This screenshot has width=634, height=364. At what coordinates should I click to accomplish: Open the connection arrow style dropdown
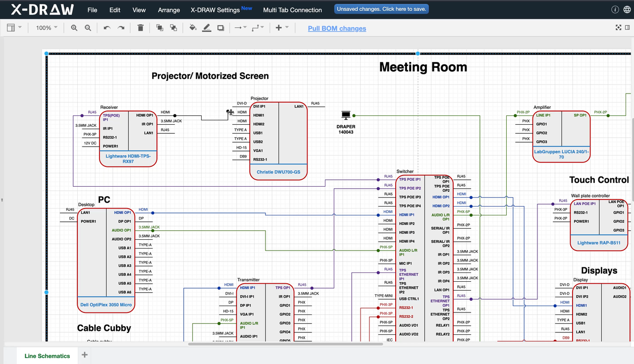(240, 28)
